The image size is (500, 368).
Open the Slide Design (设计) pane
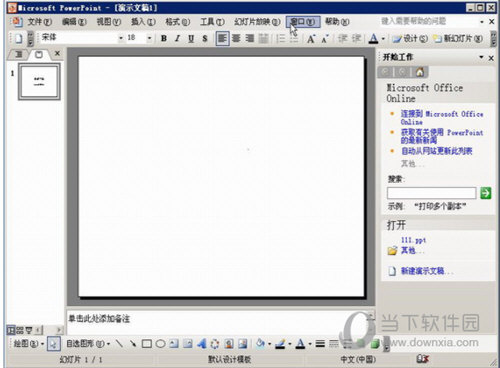tap(410, 39)
